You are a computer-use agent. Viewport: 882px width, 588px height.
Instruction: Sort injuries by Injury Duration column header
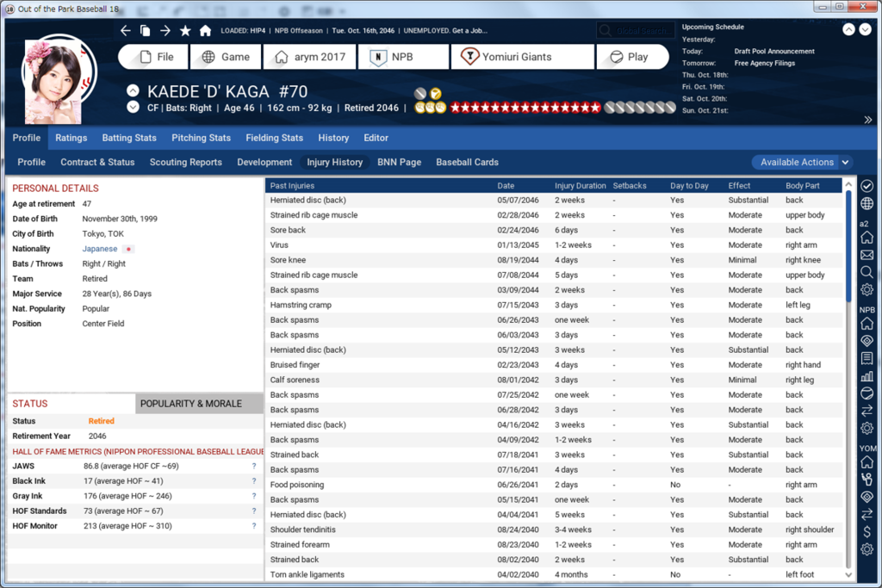point(580,185)
